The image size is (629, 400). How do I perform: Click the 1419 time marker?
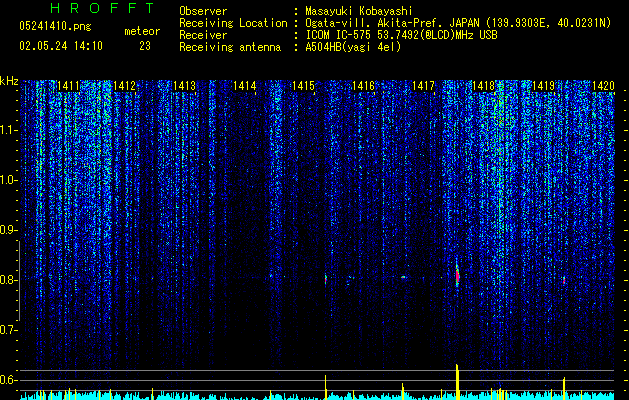pyautogui.click(x=544, y=86)
